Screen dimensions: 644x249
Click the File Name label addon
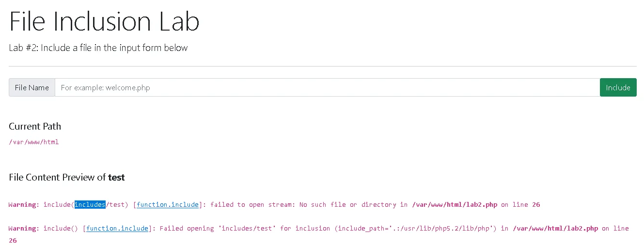tap(32, 87)
